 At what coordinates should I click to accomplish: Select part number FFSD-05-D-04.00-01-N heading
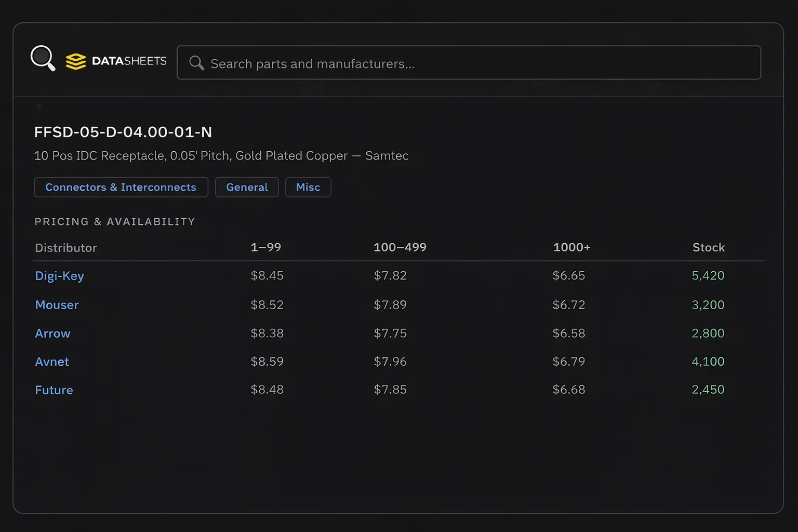pyautogui.click(x=123, y=132)
